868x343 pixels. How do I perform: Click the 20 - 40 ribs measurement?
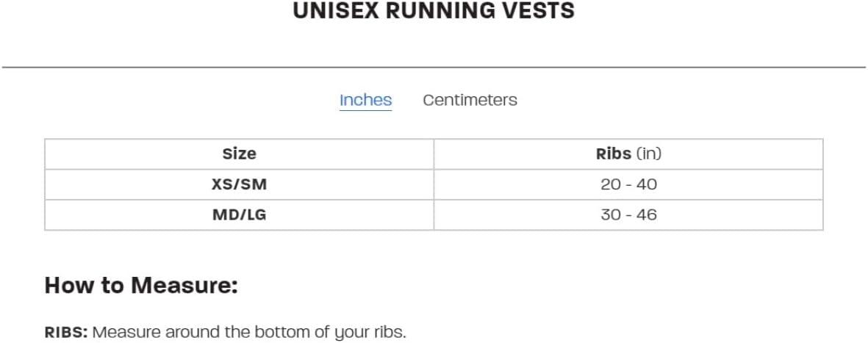(628, 184)
